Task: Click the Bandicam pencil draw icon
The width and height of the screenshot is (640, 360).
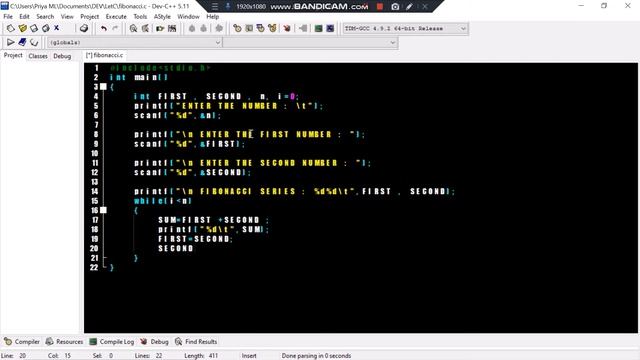Action: [x=409, y=7]
